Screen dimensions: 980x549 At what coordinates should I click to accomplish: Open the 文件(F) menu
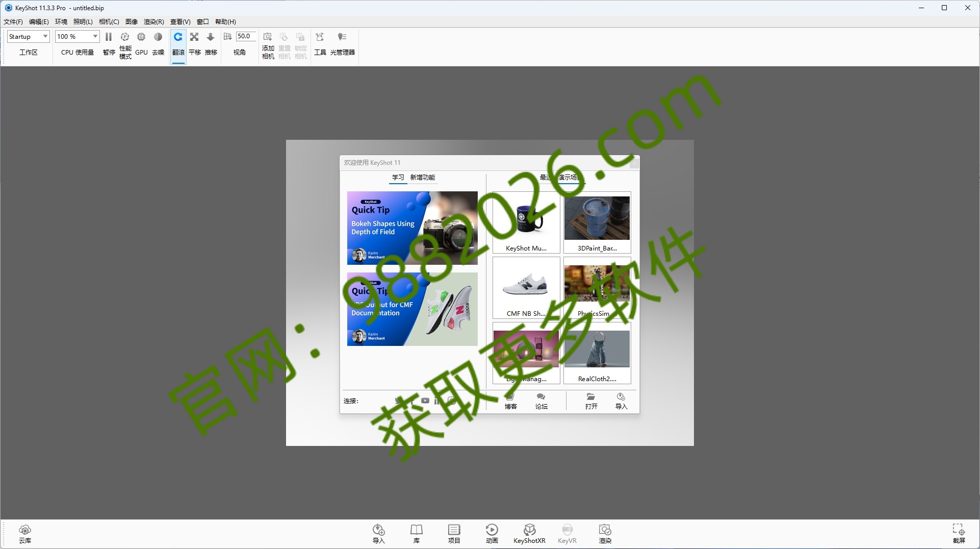[x=13, y=21]
